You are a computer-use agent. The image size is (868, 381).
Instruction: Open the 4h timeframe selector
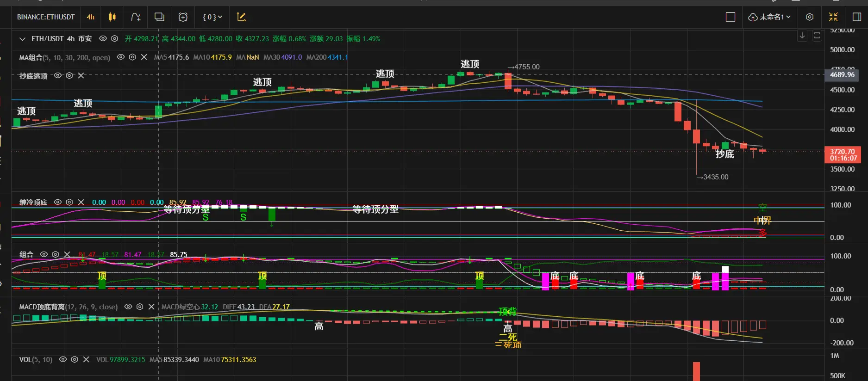point(90,17)
